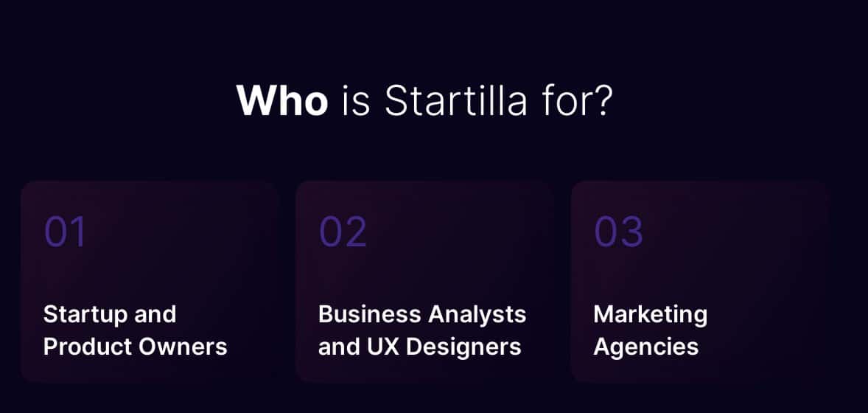Click the "Who is Startilla for?" heading
The width and height of the screenshot is (868, 413).
pos(424,101)
